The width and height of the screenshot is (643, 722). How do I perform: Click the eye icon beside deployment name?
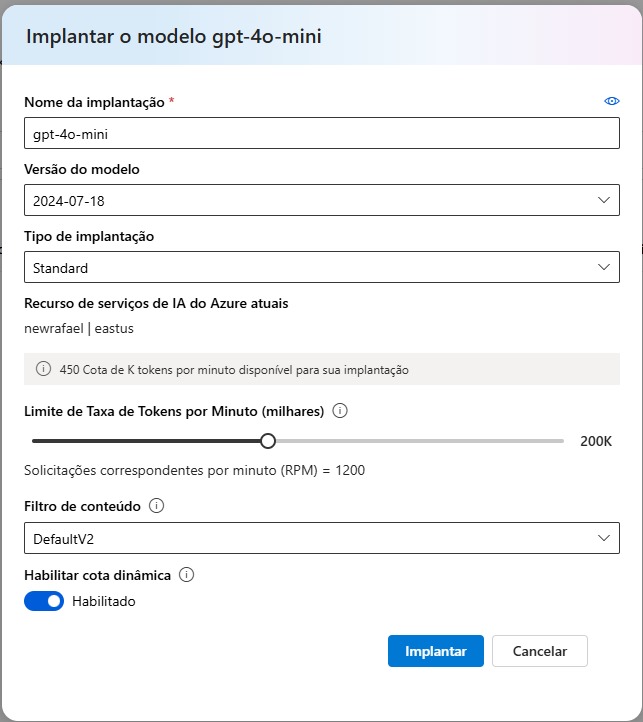coord(612,102)
